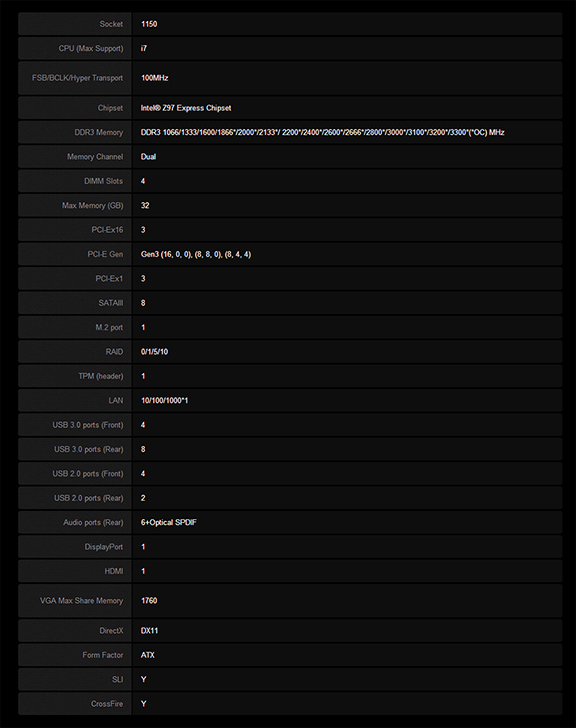Click the 6+Optical SPDIF audio value

(x=168, y=522)
